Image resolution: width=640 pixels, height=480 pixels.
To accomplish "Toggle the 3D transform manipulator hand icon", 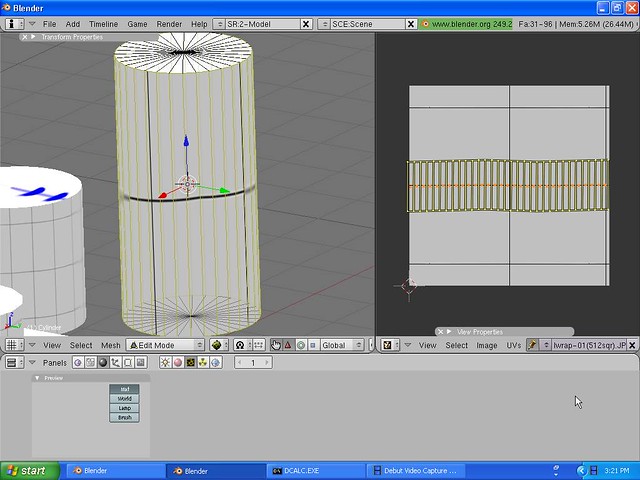I will [x=276, y=345].
